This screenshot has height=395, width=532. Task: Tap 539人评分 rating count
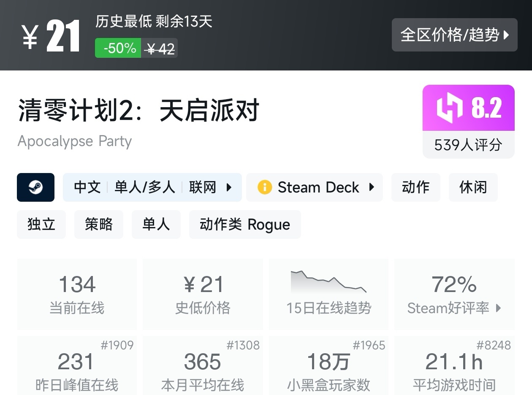[468, 145]
